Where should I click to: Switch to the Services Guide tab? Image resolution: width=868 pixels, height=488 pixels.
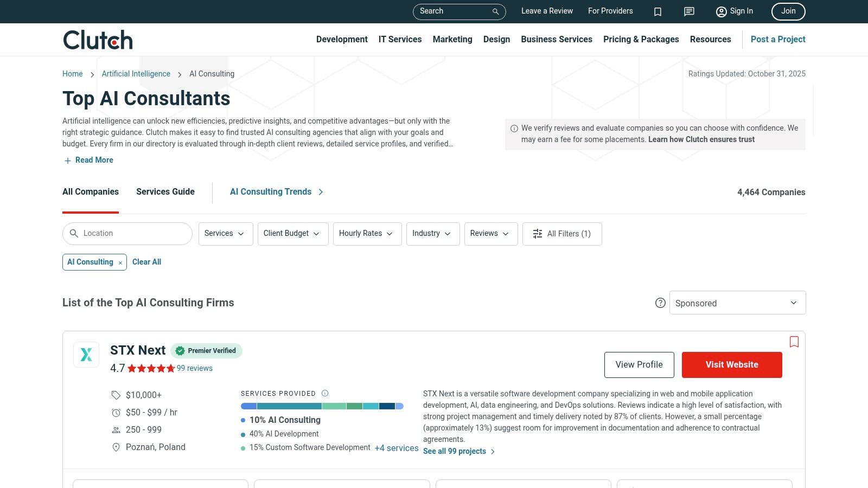[x=165, y=192]
